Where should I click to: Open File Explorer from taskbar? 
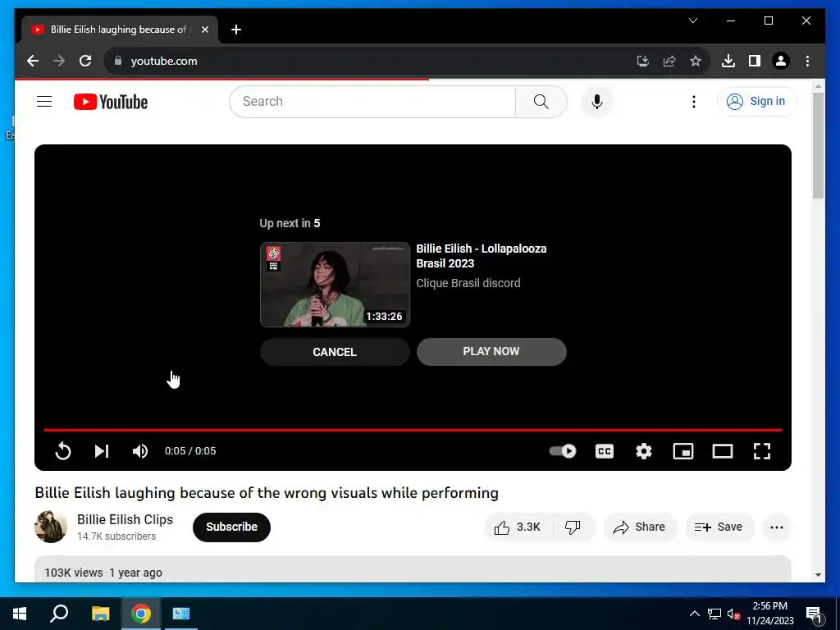click(100, 614)
